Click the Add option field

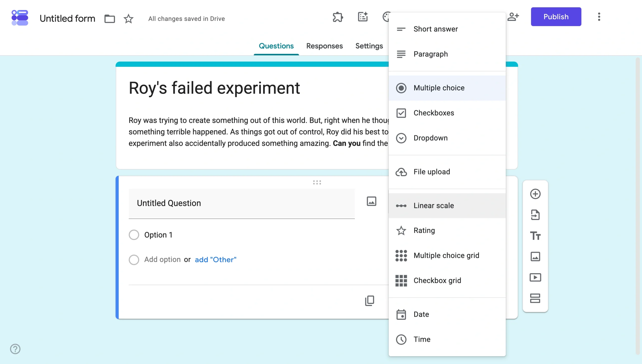162,259
